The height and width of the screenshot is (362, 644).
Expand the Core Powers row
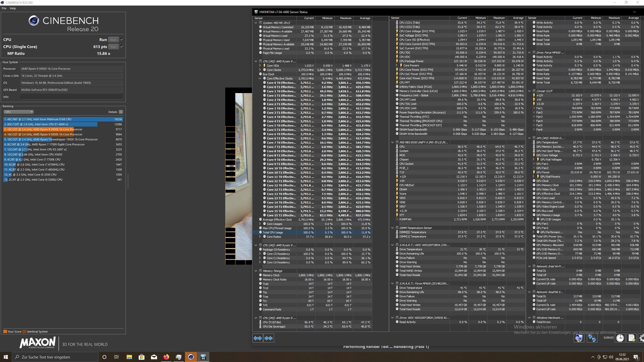tap(397, 65)
